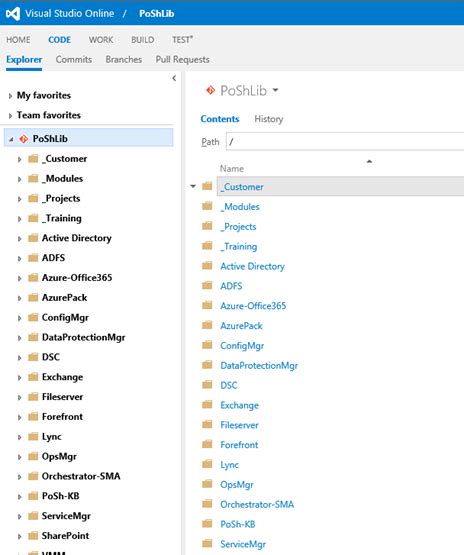Open the BUILD hub

(x=143, y=40)
